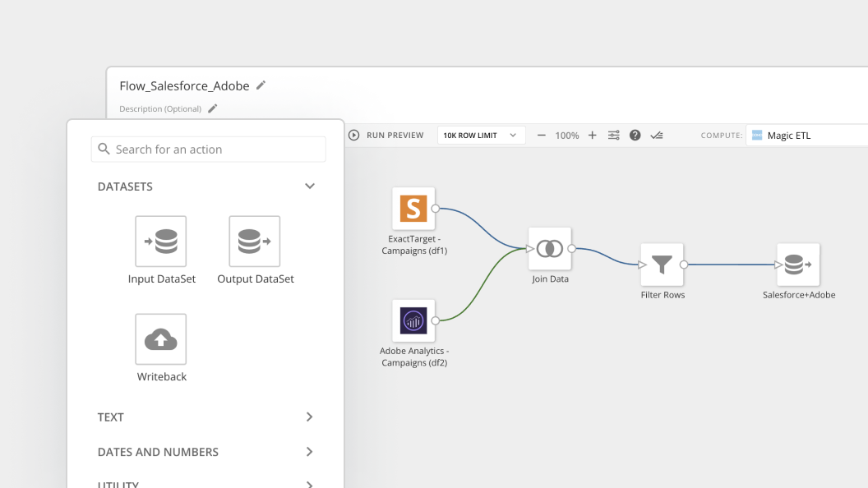
Task: Click the Salesforce+Adobe node label
Action: coord(799,295)
